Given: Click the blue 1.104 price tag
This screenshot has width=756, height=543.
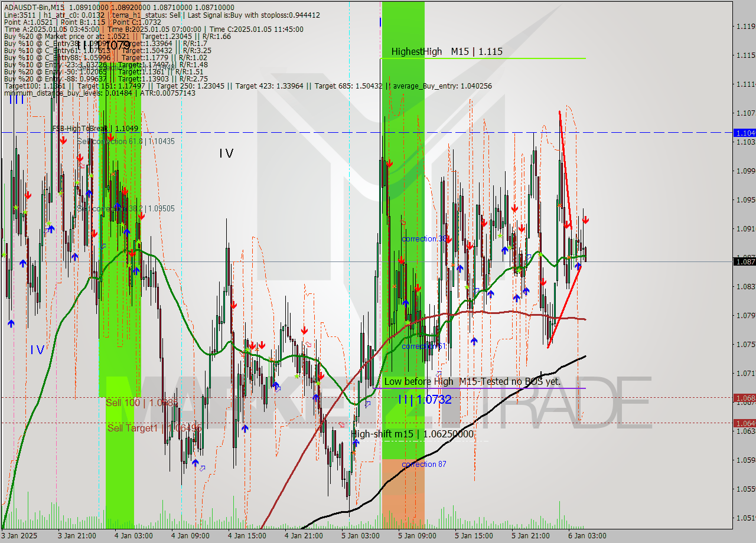Looking at the screenshot, I should (744, 133).
